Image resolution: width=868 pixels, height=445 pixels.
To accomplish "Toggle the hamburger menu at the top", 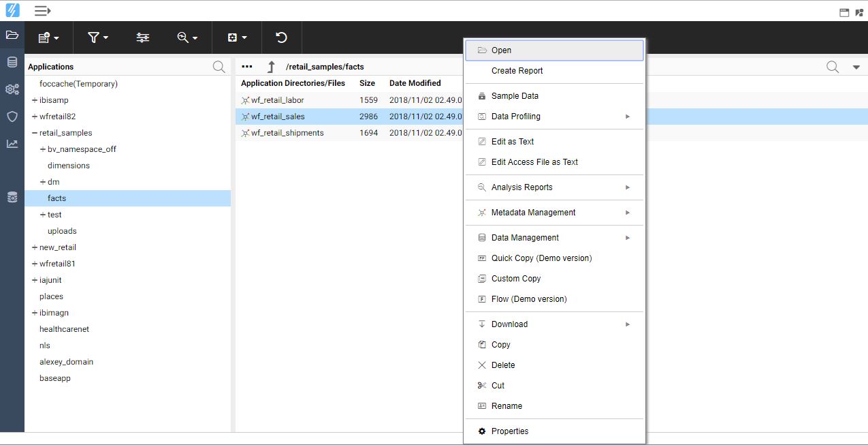I will [x=42, y=11].
